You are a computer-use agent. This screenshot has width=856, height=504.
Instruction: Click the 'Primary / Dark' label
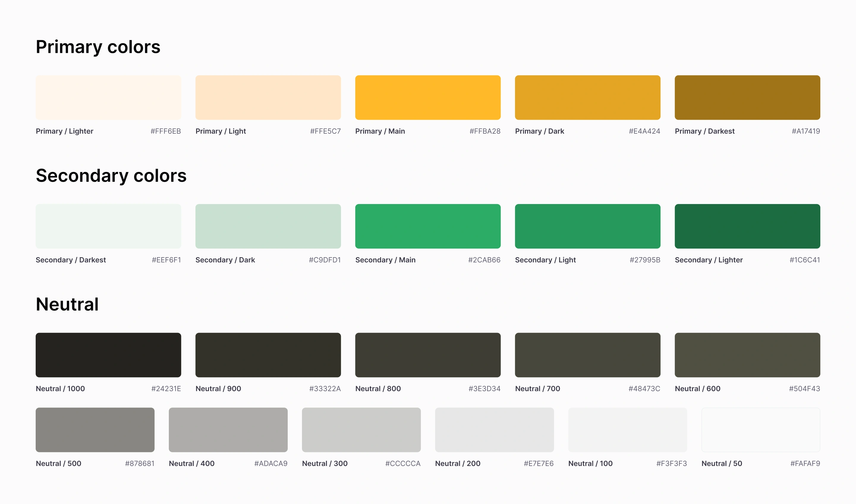pos(539,132)
